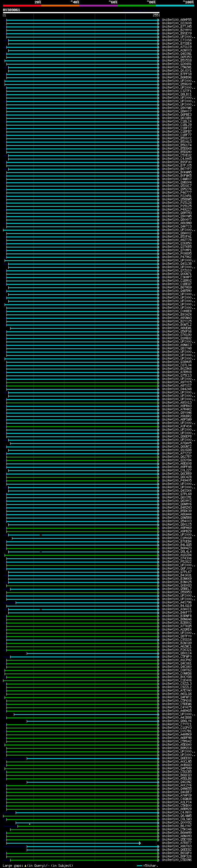Select the UniRef100_O22608 hit
The width and height of the screenshot is (197, 868).
(176, 23)
